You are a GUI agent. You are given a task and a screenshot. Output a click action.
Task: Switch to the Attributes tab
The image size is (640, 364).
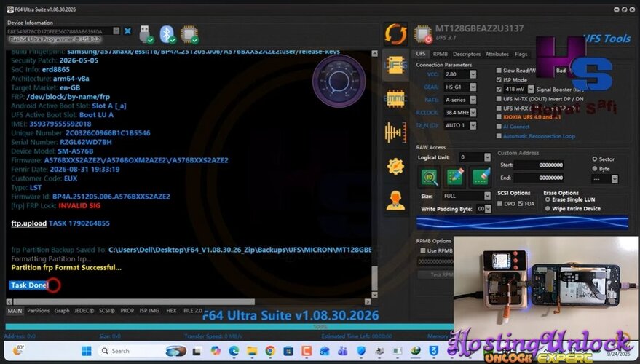click(x=497, y=54)
